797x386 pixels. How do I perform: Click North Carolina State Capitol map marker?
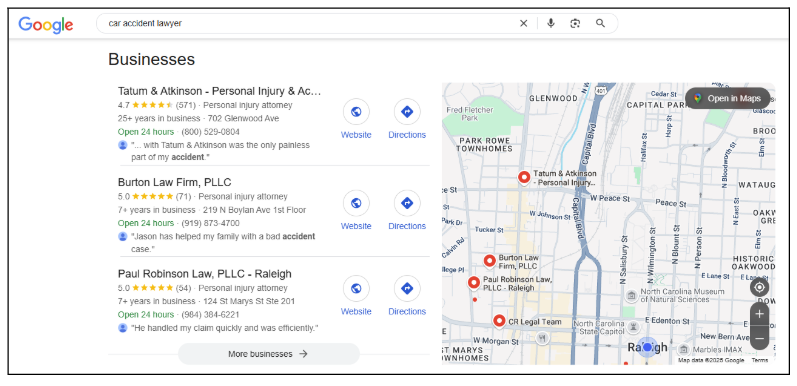point(633,327)
